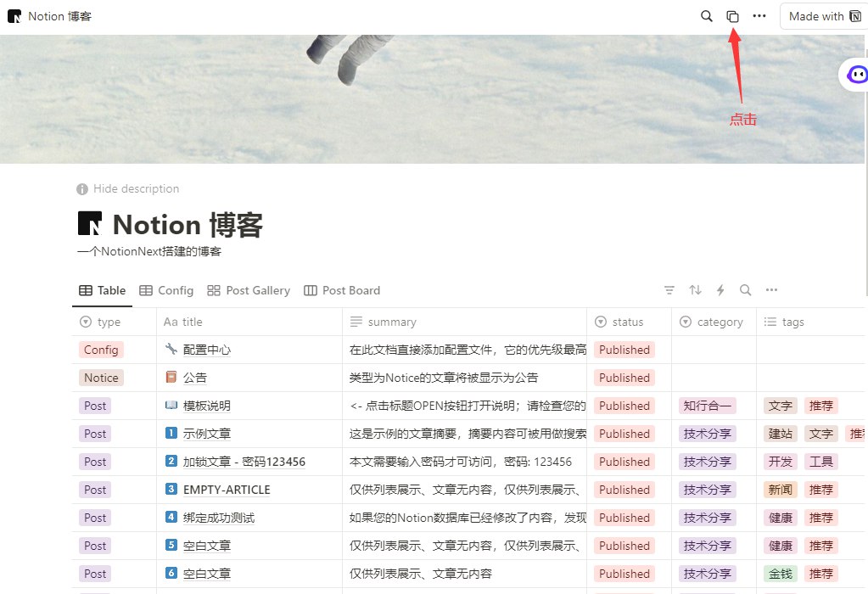Click the 建站 tag in 示例文章 row
Image resolution: width=868 pixels, height=594 pixels.
(x=781, y=434)
